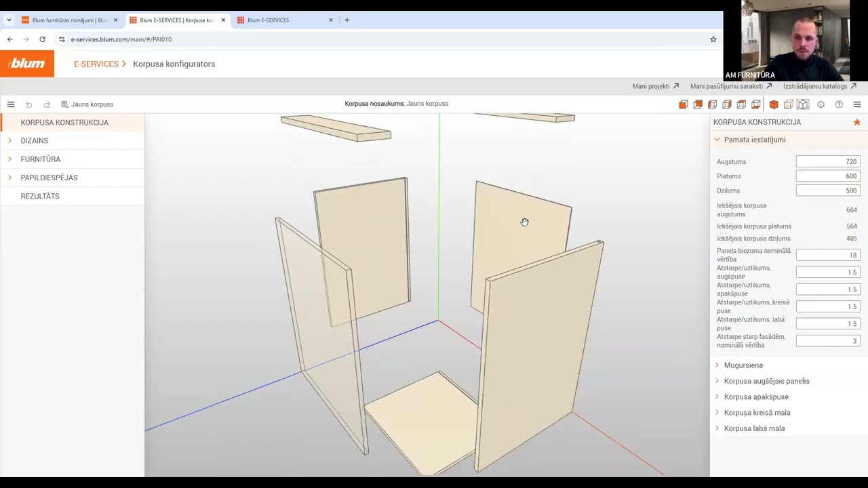Click the Korpusa nosaukums: Jauns korpuss title
The height and width of the screenshot is (488, 868).
396,104
